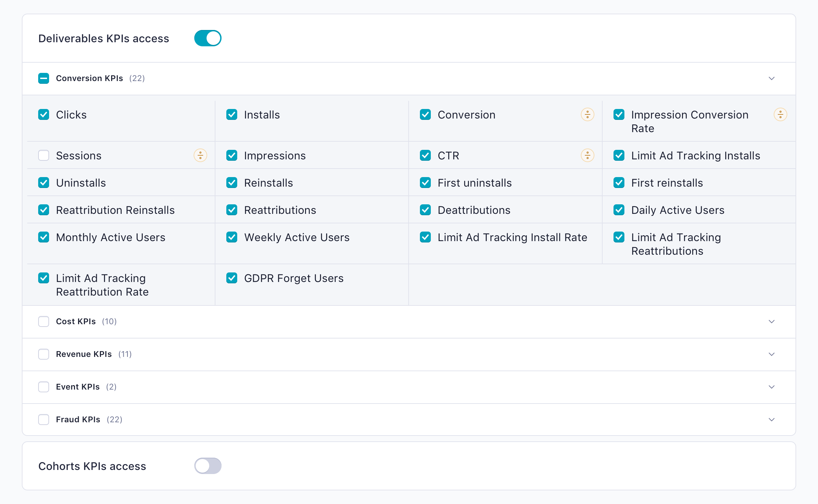The width and height of the screenshot is (818, 504).
Task: Uncheck the Reattributions checkbox
Action: [x=232, y=210]
